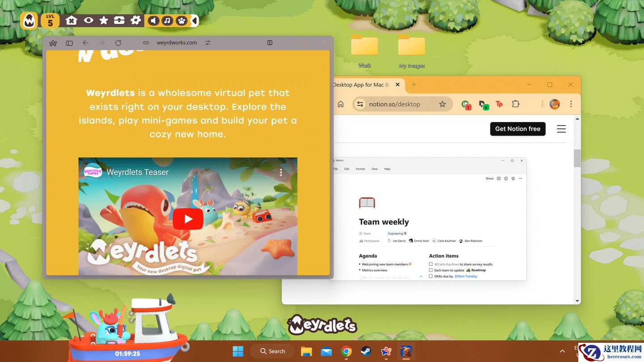Open the LVL 5 level badge
Screen dimensions: 644x362
point(50,21)
